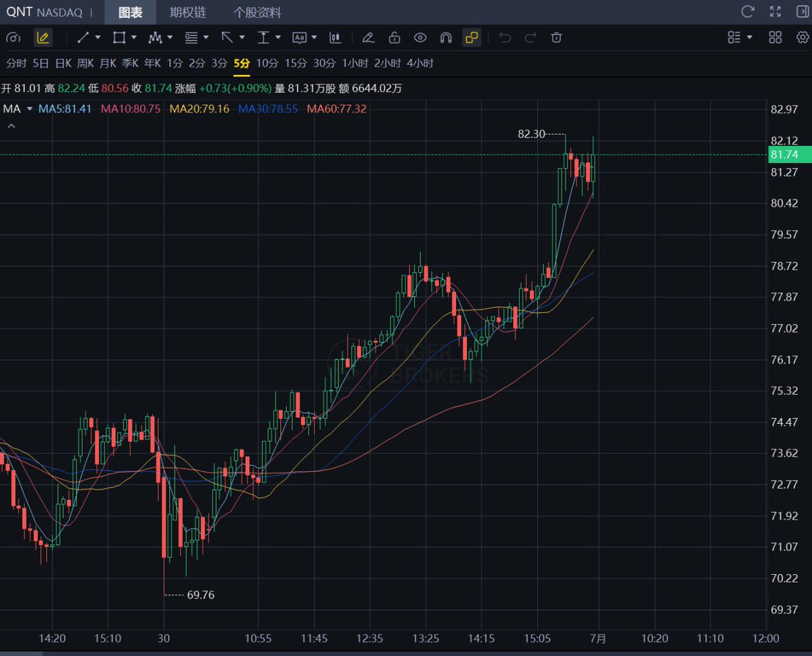
Task: Open the list-view dropdown near top right
Action: point(740,38)
